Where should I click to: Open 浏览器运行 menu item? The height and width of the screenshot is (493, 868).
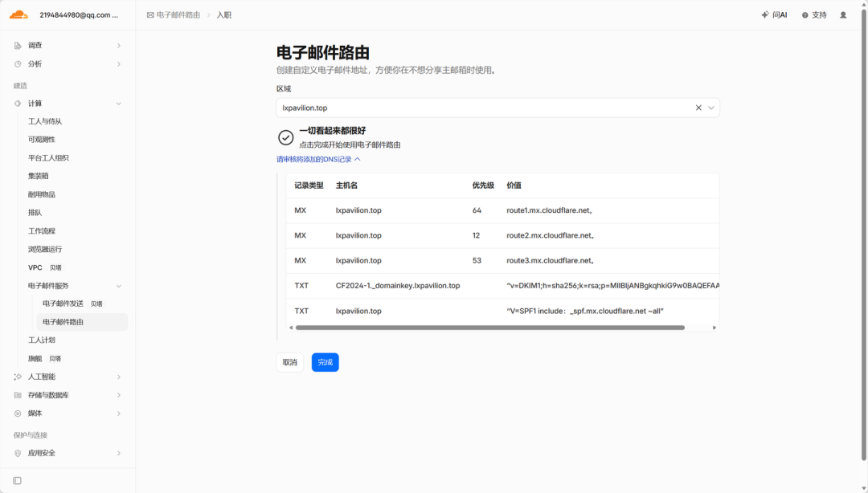point(45,249)
